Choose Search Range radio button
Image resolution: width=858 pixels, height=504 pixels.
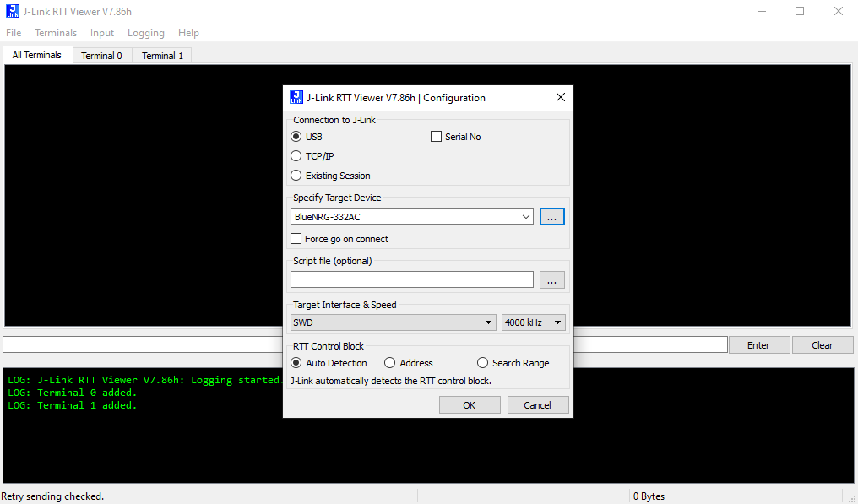482,363
